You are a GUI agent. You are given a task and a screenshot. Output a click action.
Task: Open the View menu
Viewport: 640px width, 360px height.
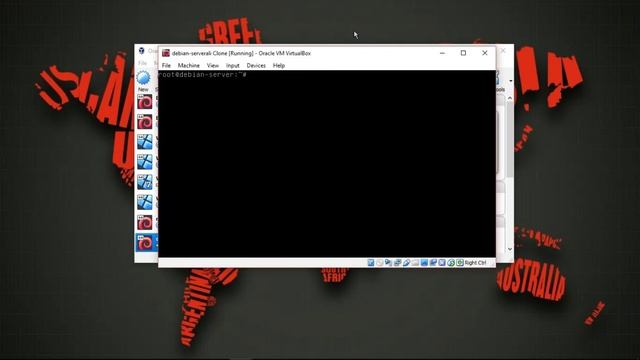click(213, 65)
